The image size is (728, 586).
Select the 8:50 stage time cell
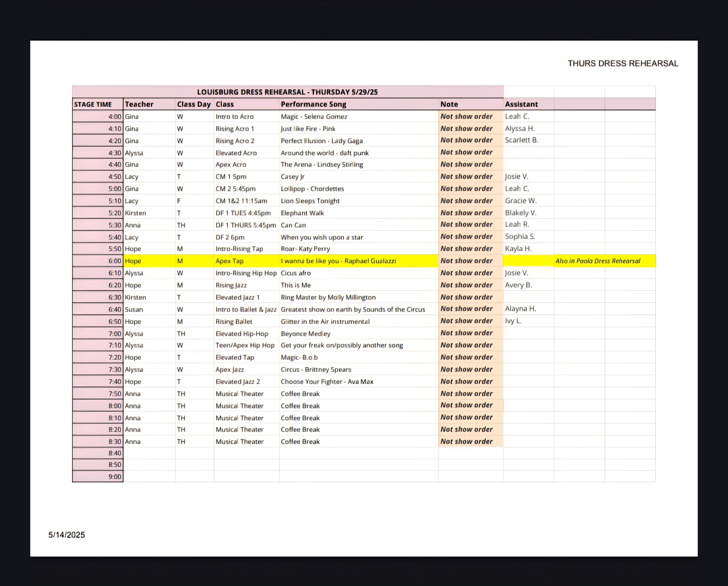98,465
